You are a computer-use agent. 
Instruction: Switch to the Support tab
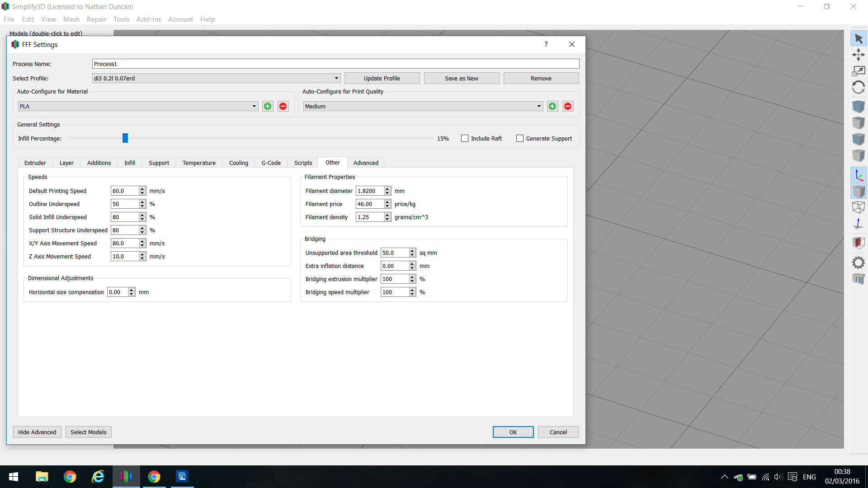[x=159, y=163]
